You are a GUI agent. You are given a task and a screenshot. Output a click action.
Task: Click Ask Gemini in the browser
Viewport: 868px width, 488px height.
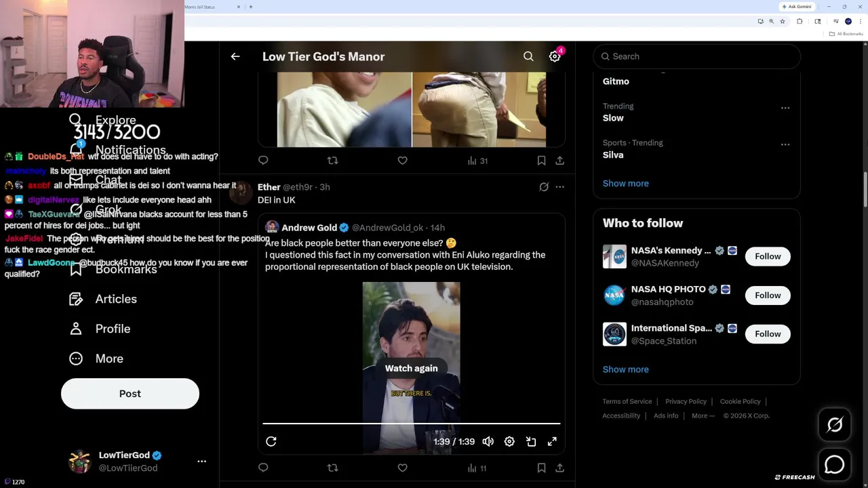[797, 7]
